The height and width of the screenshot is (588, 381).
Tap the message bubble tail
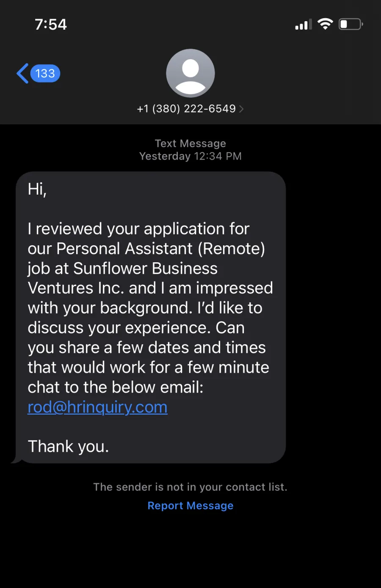click(x=16, y=460)
